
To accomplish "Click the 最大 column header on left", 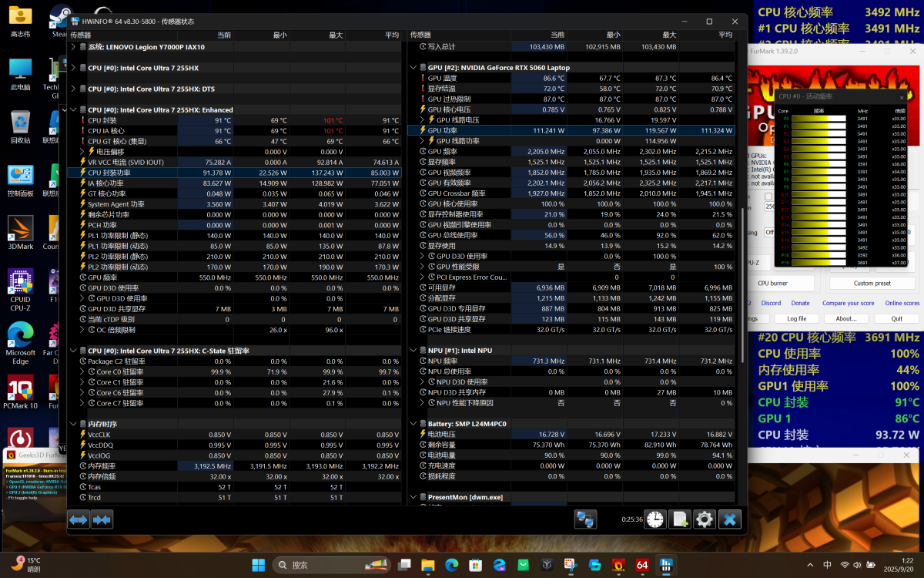I will [336, 35].
